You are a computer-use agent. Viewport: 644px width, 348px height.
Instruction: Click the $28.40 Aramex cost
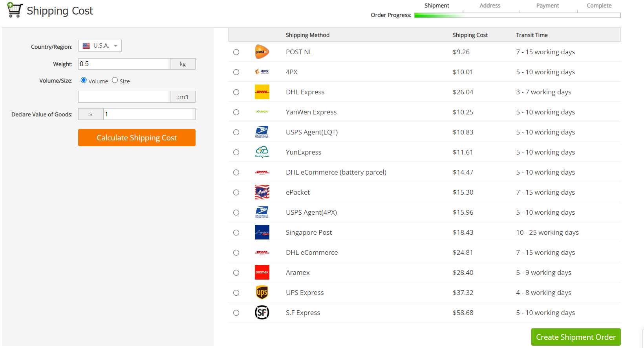click(463, 273)
